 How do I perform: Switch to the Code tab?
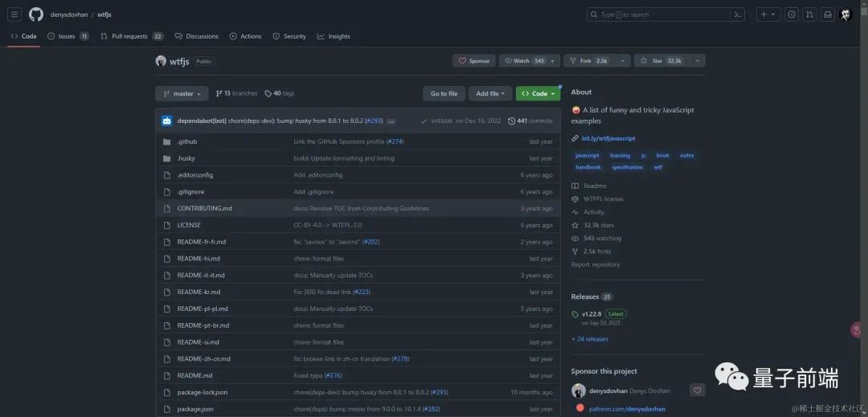tap(24, 36)
